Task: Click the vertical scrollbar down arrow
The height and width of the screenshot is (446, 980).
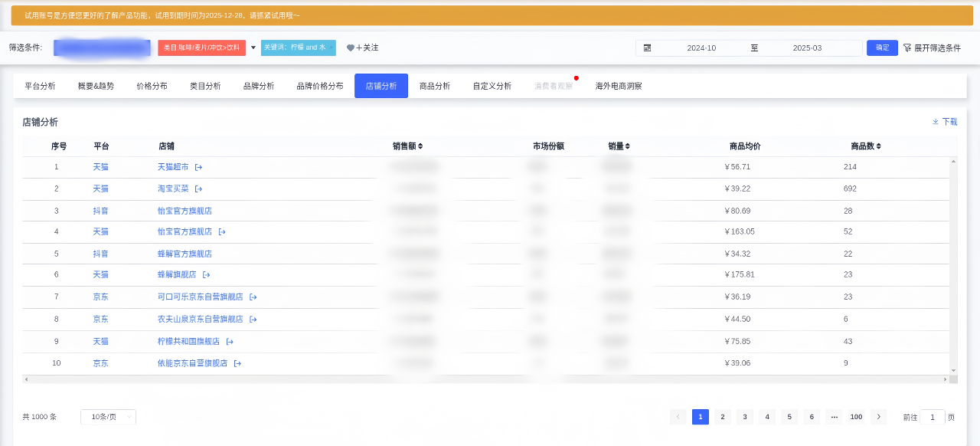Action: point(953,371)
